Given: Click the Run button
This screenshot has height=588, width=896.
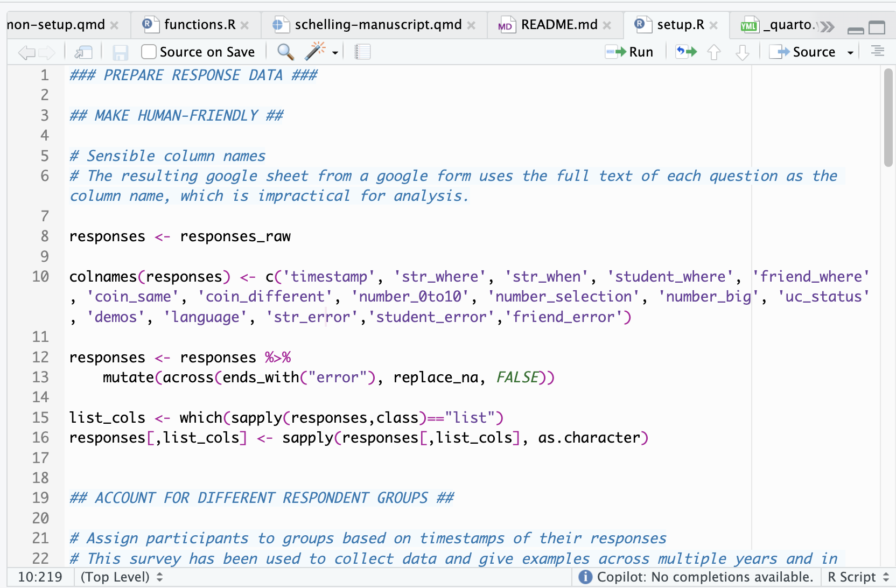Looking at the screenshot, I should pyautogui.click(x=629, y=52).
